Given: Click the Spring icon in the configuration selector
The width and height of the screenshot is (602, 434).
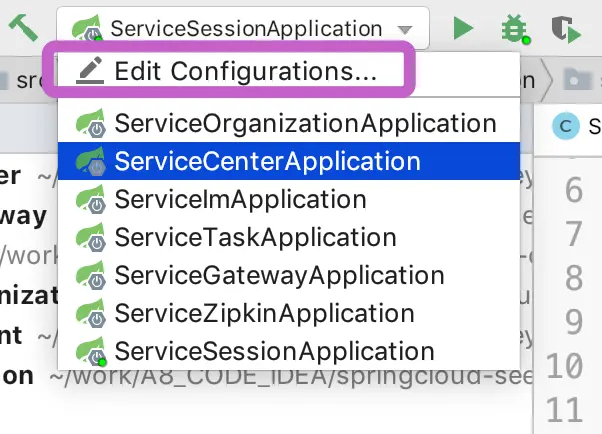Looking at the screenshot, I should [87, 27].
